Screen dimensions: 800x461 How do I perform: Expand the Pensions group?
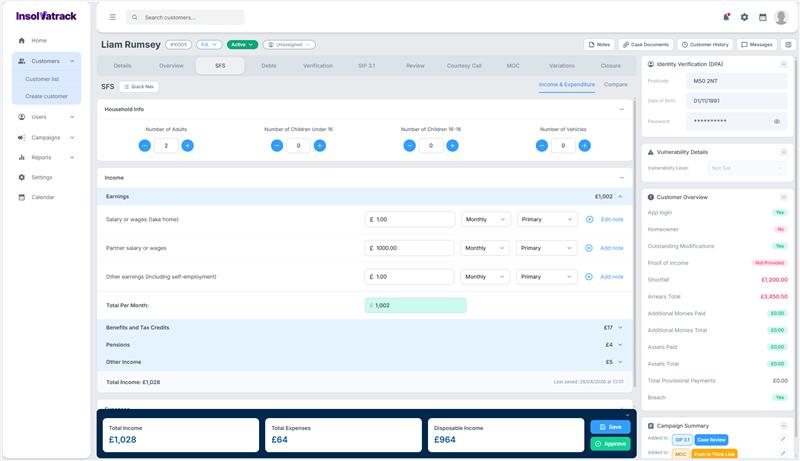coord(620,345)
